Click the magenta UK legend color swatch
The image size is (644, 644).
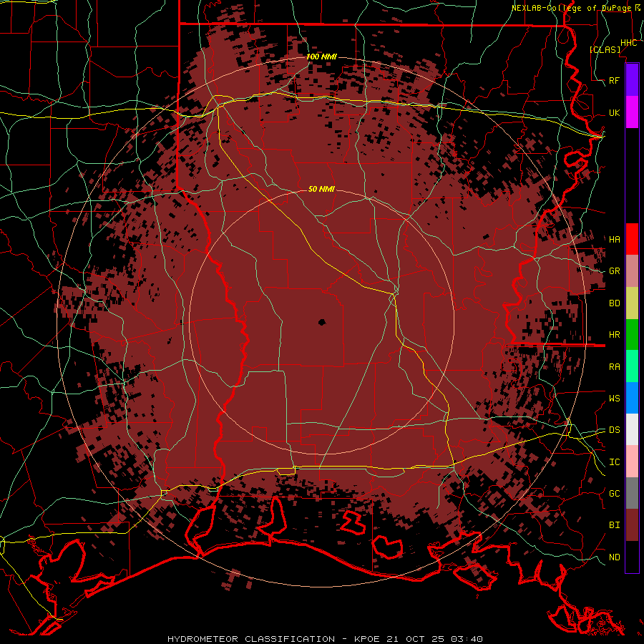(632, 112)
